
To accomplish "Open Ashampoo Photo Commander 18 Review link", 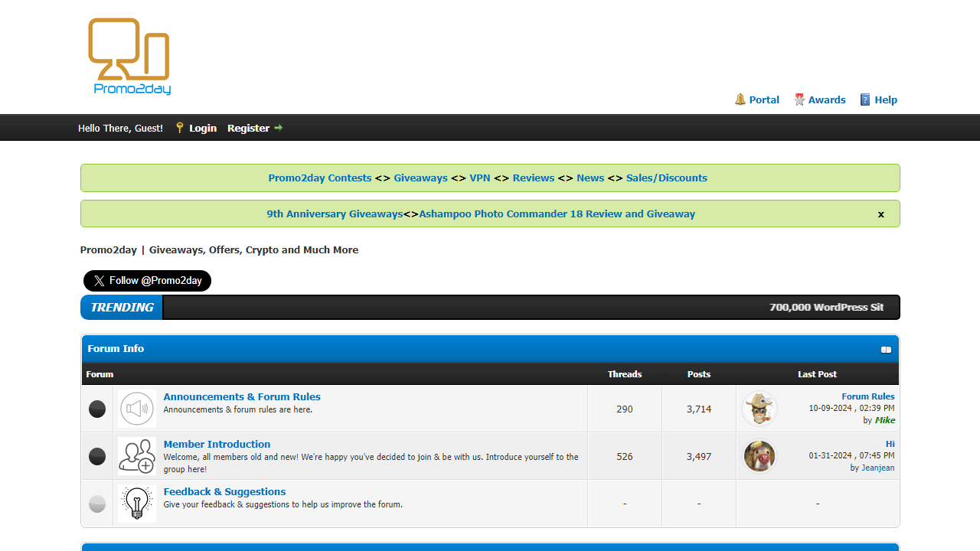I will (x=557, y=214).
